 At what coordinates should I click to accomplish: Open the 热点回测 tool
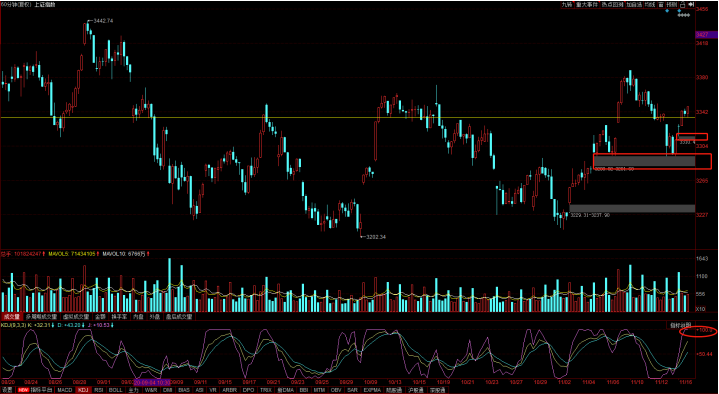click(613, 5)
